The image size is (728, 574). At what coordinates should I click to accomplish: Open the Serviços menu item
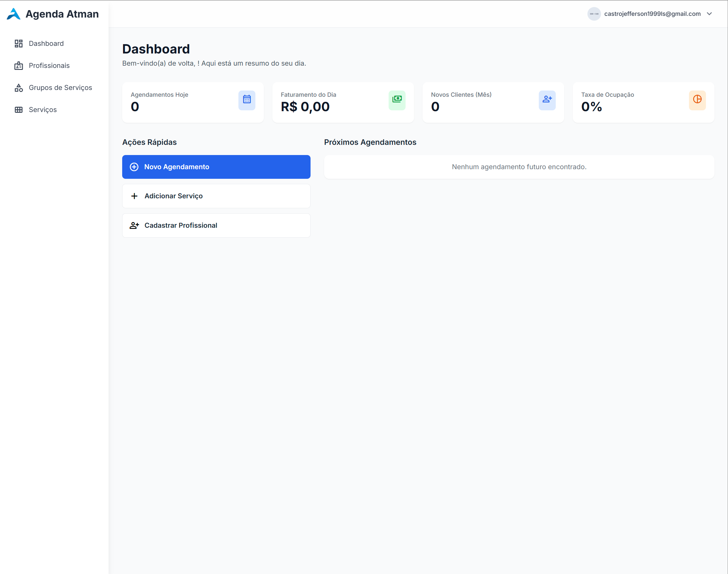[43, 109]
